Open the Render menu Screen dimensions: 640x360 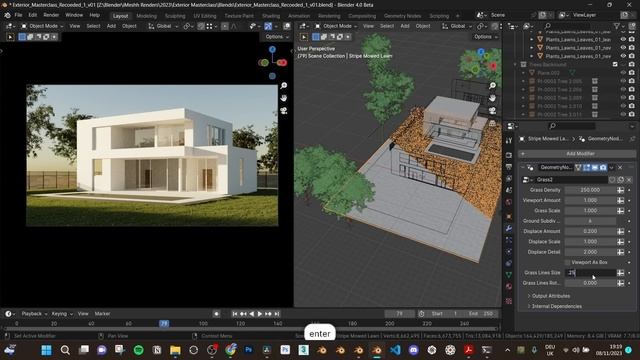(x=51, y=15)
